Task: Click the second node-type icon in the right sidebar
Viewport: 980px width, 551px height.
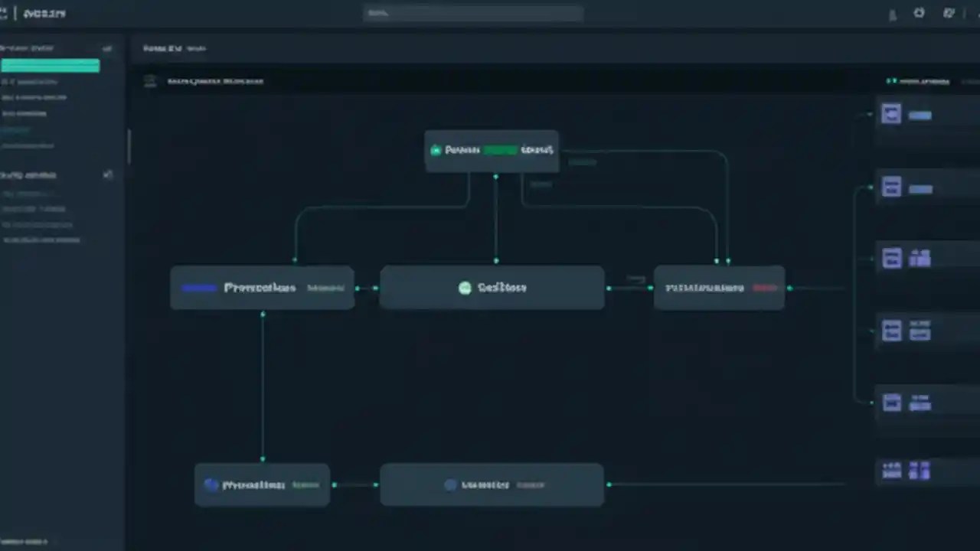Action: pos(891,187)
